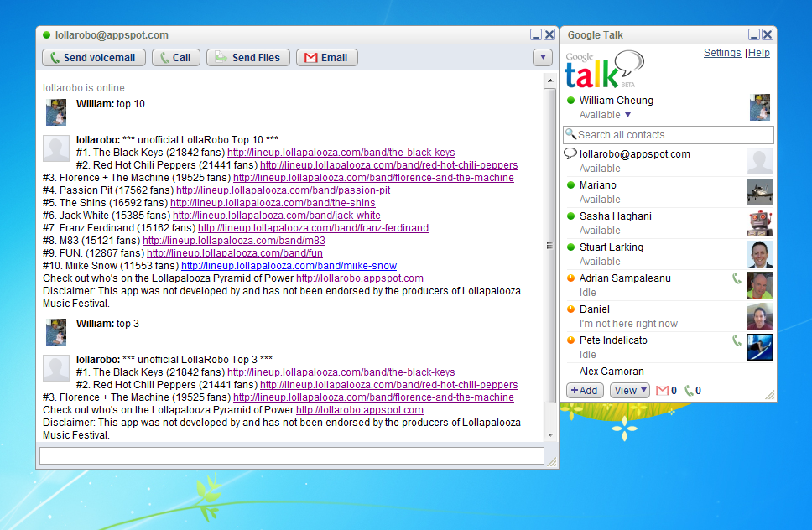This screenshot has width=812, height=530.
Task: Click the Send Files button
Action: [248, 58]
